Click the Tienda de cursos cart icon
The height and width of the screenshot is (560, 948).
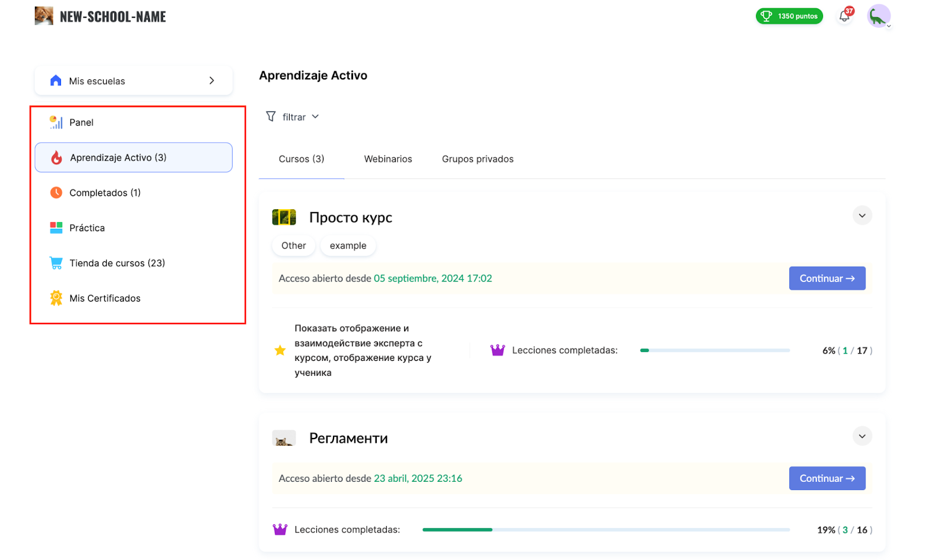tap(56, 263)
